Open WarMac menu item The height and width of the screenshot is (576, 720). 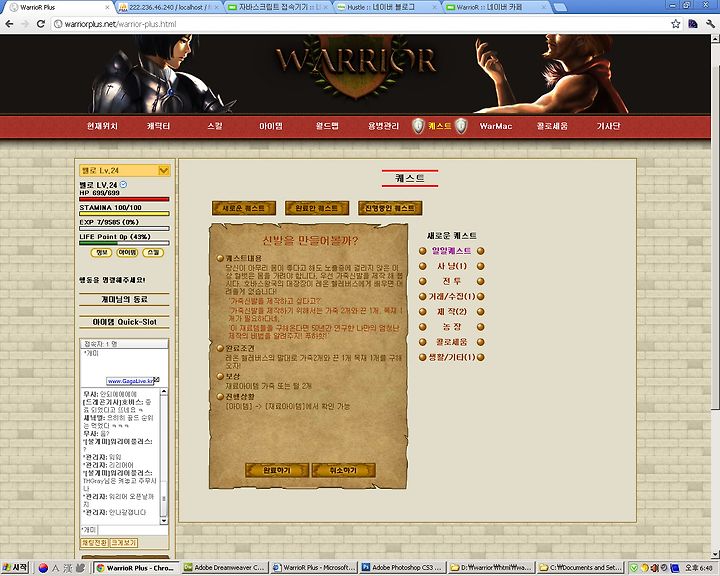click(x=496, y=126)
